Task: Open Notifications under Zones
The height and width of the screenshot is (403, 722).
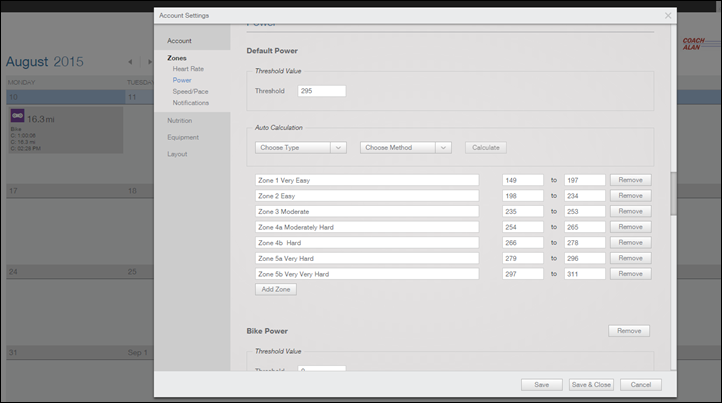Action: coord(191,103)
